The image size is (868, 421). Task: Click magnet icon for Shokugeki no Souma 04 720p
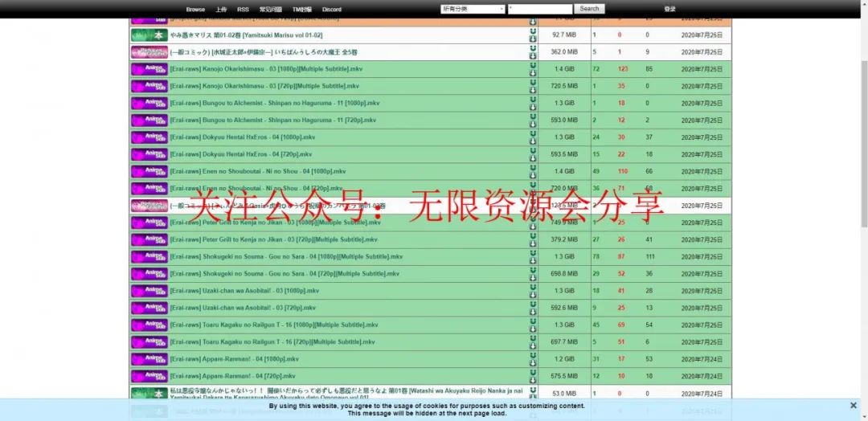tap(533, 271)
